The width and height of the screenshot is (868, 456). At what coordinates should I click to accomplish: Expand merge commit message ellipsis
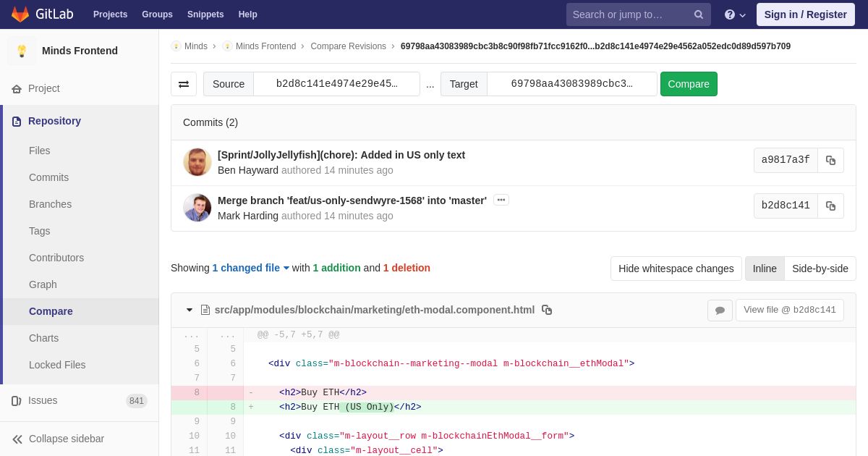click(501, 200)
